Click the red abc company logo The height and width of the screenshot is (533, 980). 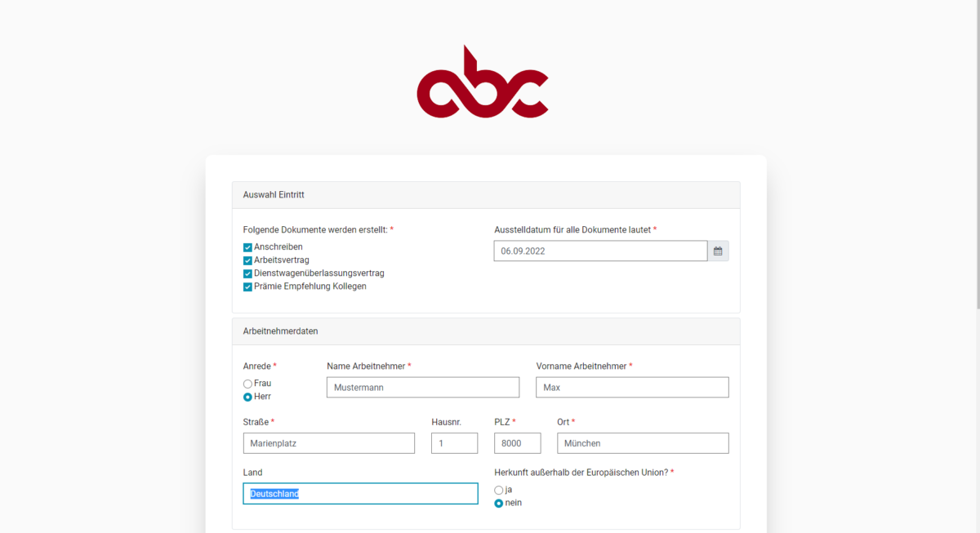(x=483, y=82)
